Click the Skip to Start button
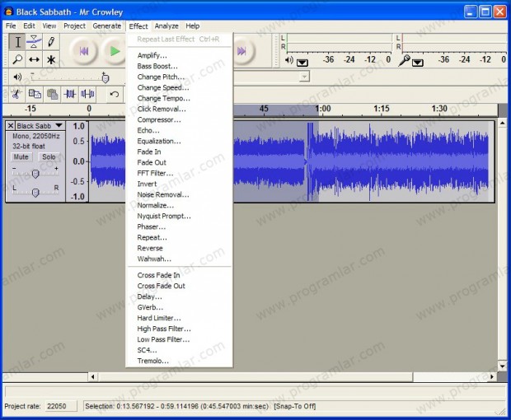The height and width of the screenshot is (420, 511). point(83,51)
